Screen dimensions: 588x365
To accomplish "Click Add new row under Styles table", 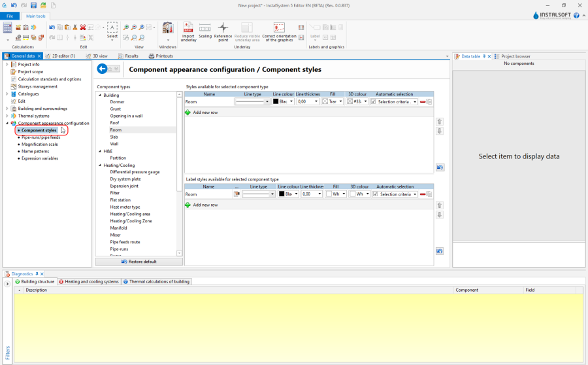I will (205, 113).
